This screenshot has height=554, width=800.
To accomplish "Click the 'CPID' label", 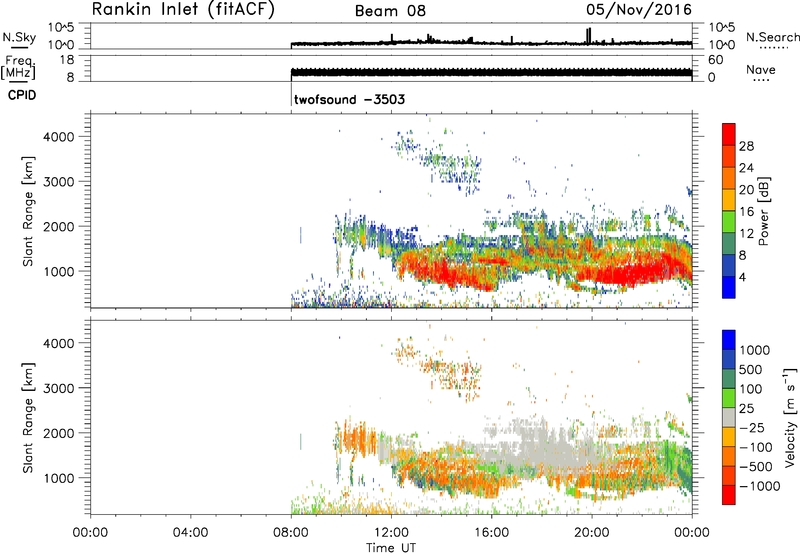I will pos(22,95).
